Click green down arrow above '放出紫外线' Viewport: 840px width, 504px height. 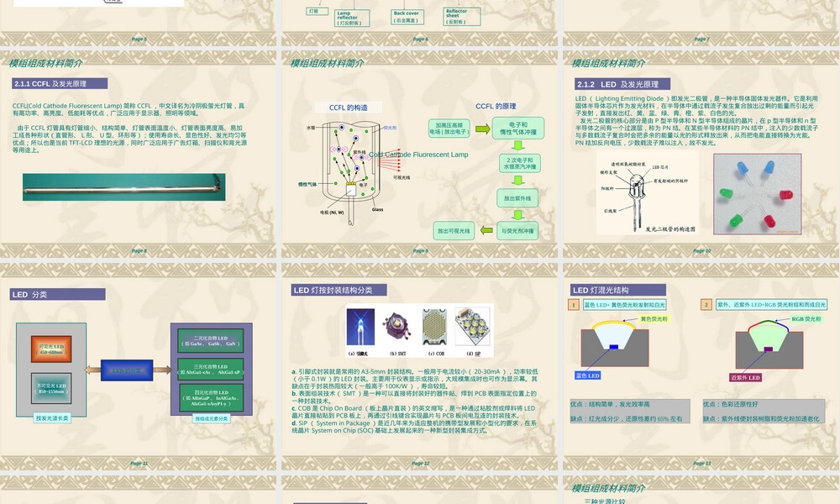(x=518, y=181)
